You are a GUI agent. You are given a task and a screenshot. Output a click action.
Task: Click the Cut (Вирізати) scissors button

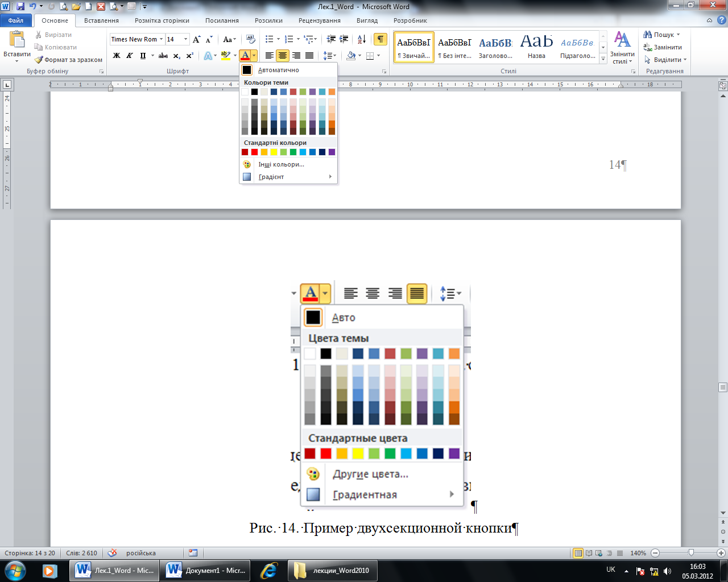click(x=53, y=35)
